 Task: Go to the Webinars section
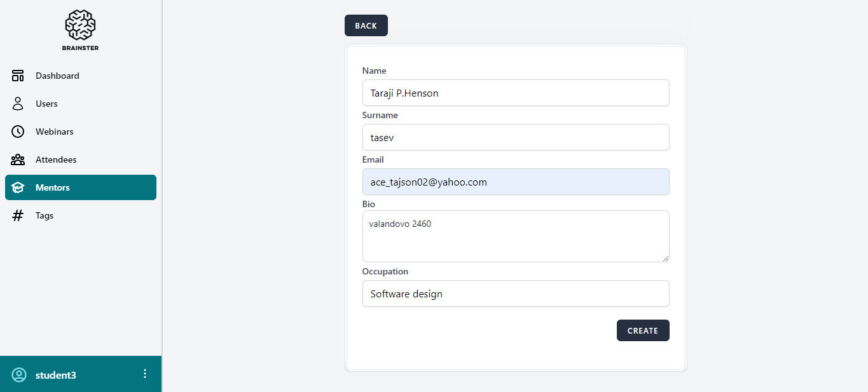(54, 132)
